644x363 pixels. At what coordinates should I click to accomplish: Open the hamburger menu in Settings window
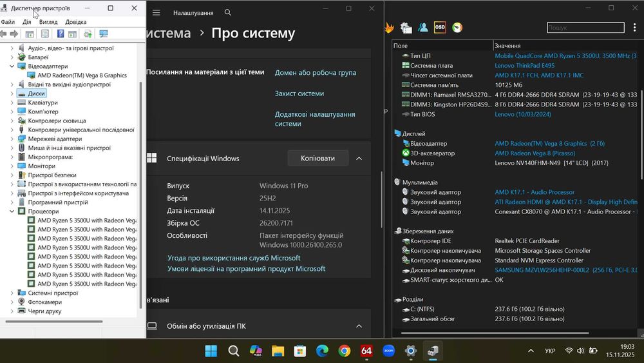(156, 13)
